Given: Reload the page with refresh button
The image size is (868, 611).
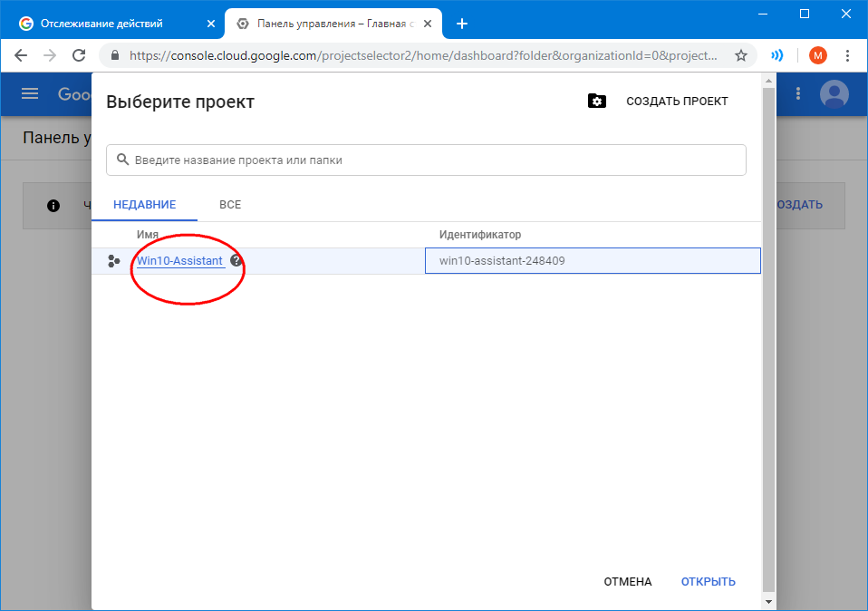Looking at the screenshot, I should pos(79,55).
